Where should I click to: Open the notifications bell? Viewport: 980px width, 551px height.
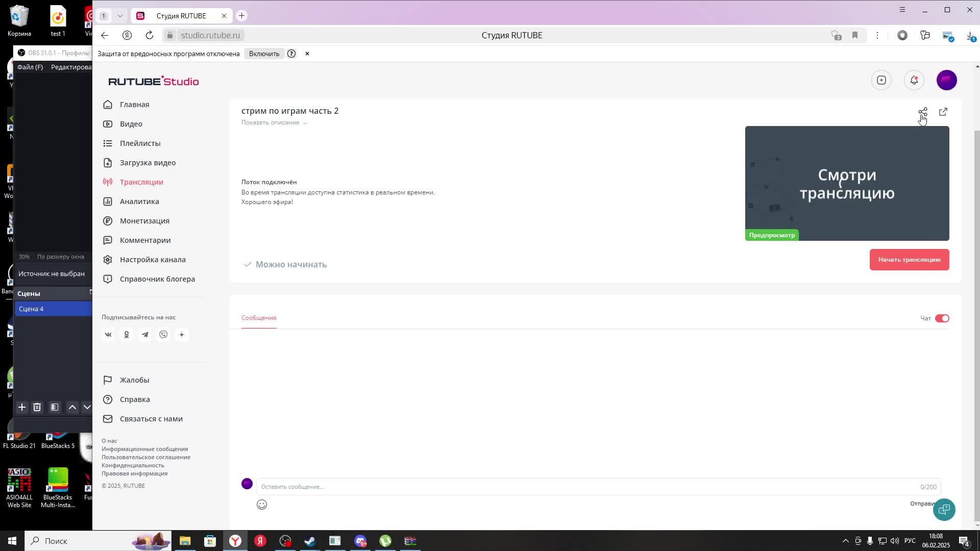(x=914, y=80)
